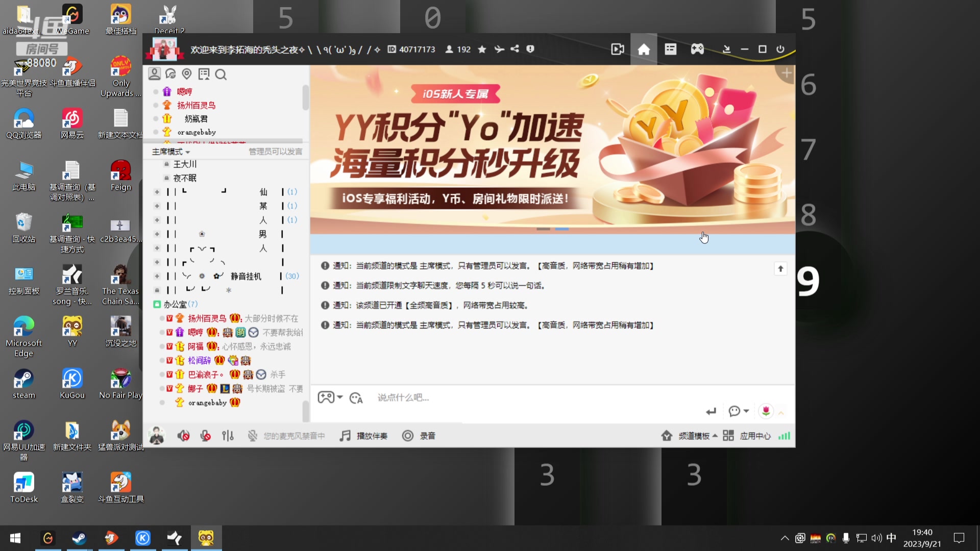
Task: Click the 录音 recording icon
Action: click(419, 435)
